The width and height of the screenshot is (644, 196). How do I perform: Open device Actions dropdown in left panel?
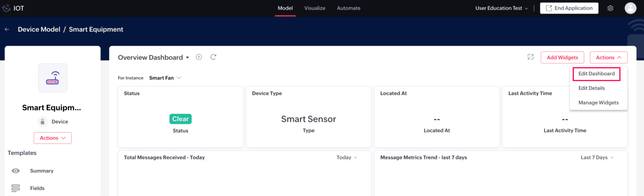coord(53,138)
